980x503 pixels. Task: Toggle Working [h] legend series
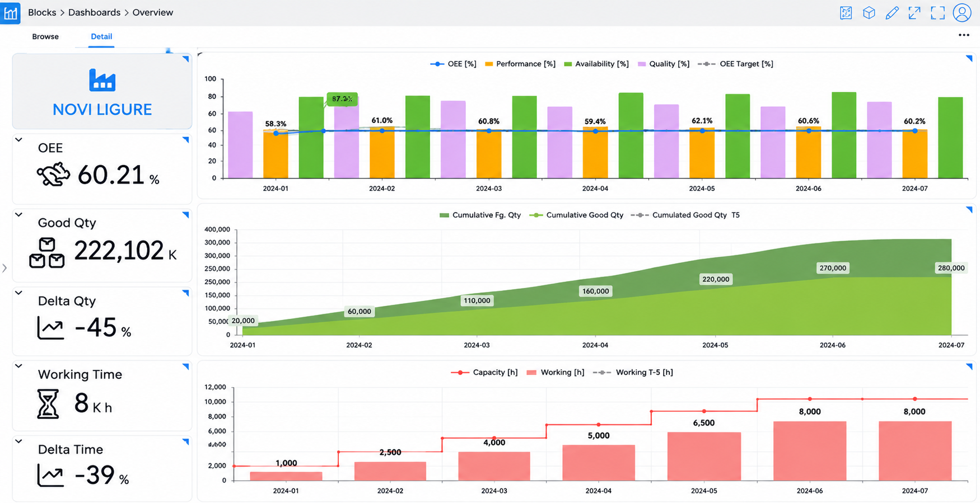click(556, 372)
